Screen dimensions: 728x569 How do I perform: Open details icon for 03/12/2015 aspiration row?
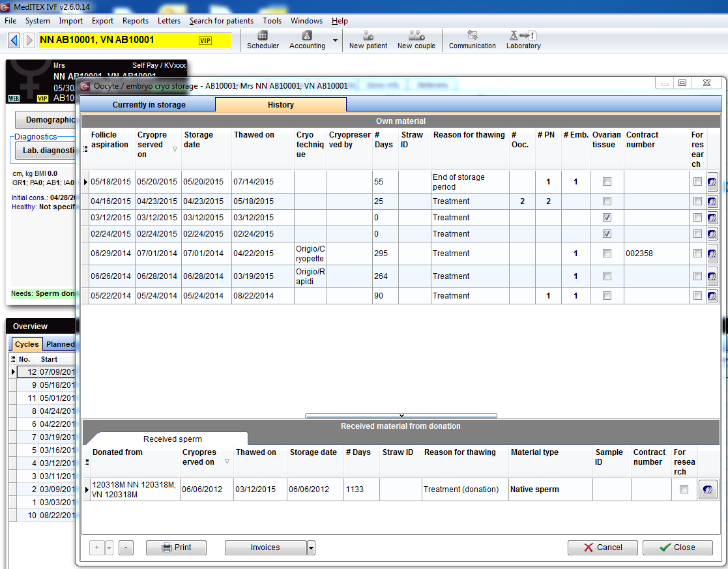(x=712, y=218)
